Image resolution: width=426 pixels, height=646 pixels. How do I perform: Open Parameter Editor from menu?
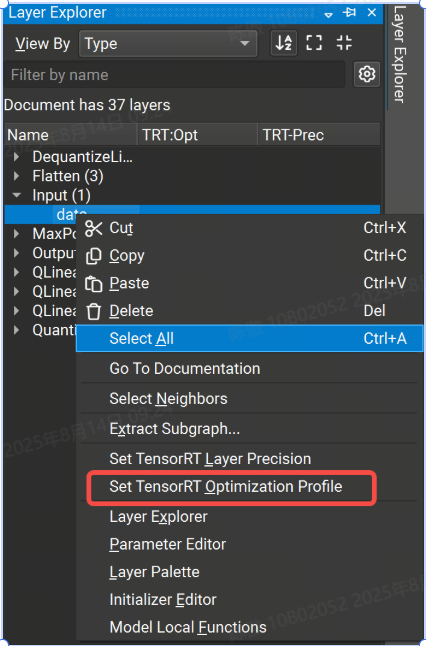[x=168, y=545]
